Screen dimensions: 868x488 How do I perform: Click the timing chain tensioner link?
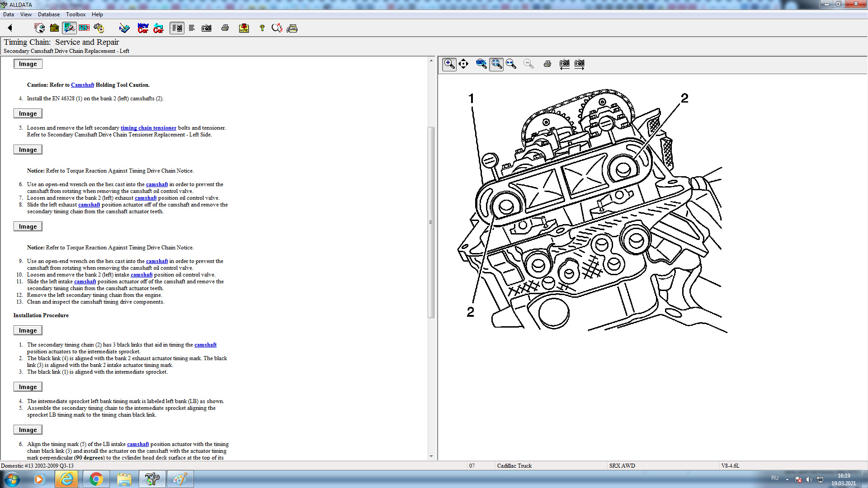coord(148,128)
